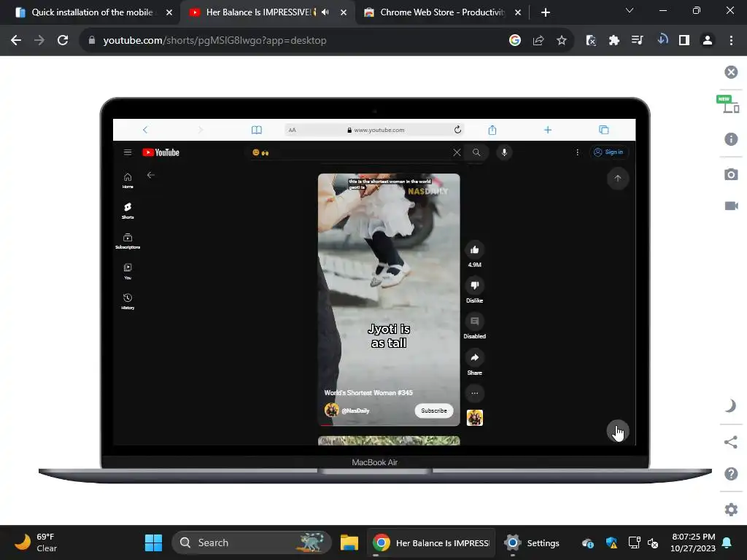
Task: Switch to Chrome Web Store tab
Action: pos(441,12)
